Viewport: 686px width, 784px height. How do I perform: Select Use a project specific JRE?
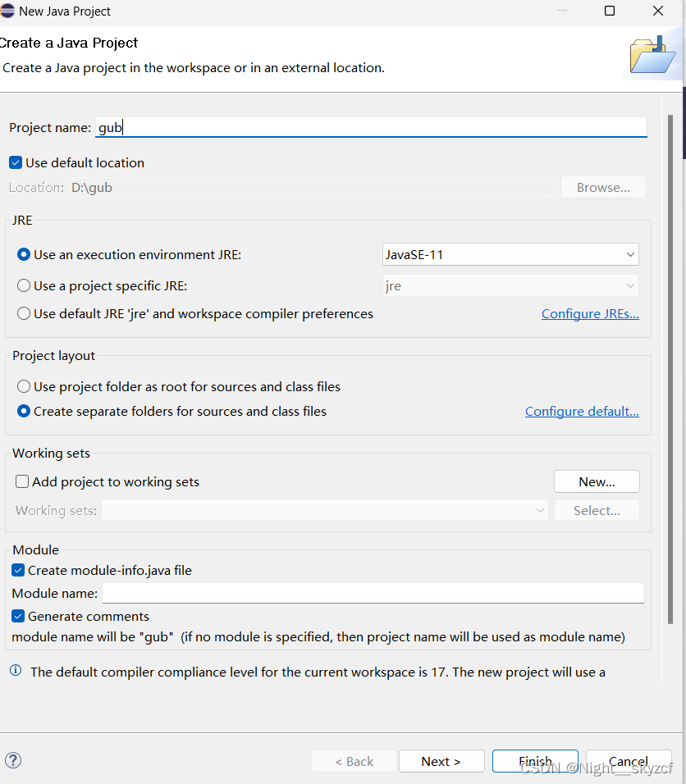click(24, 285)
